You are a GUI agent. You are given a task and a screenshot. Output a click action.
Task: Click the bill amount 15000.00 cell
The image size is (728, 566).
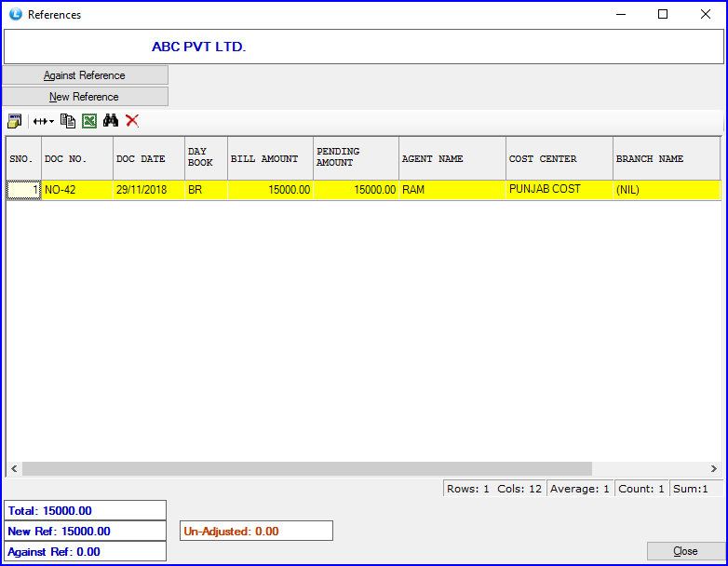(x=270, y=190)
